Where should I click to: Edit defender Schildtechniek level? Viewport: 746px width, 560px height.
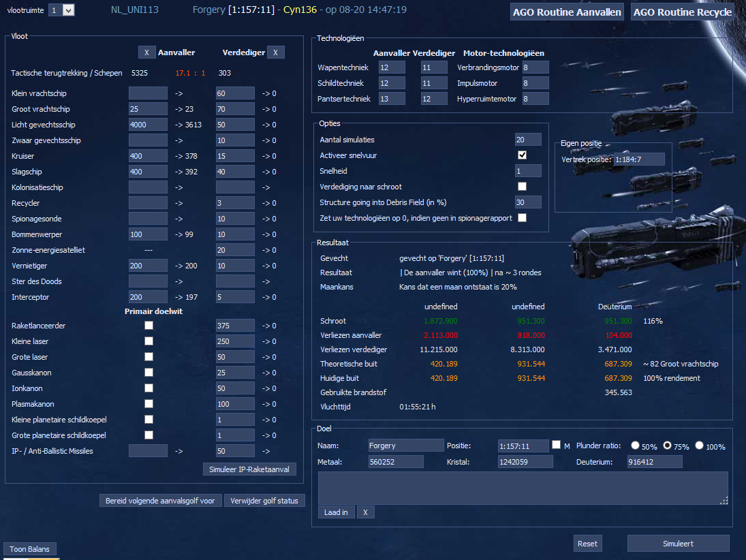[435, 83]
